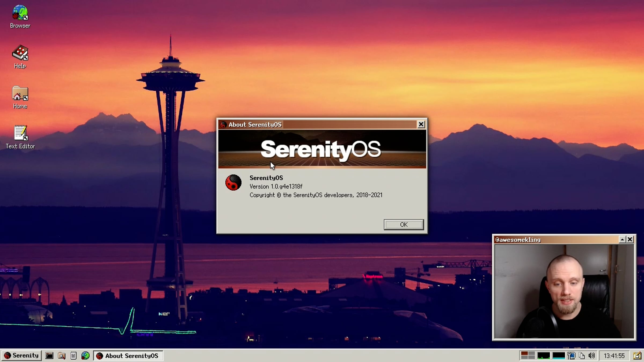Open the Serenity start menu
The height and width of the screenshot is (362, 644).
(x=21, y=356)
